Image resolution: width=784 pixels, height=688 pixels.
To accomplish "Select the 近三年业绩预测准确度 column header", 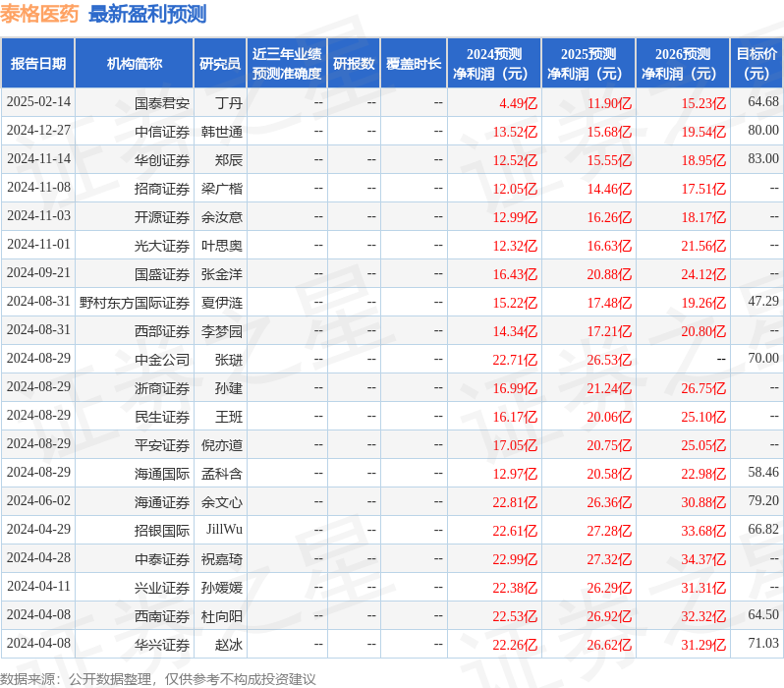I will coord(287,64).
